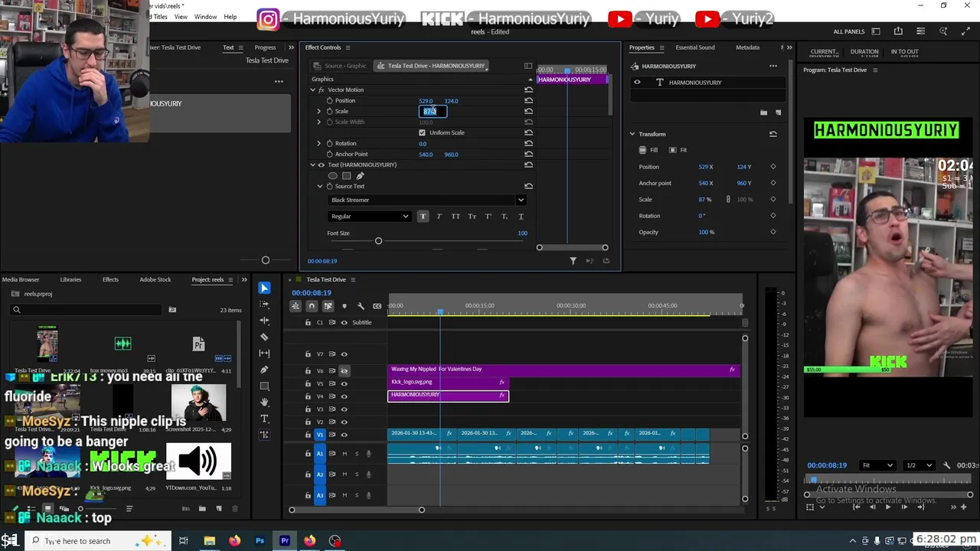Solo audio track A2
The height and width of the screenshot is (551, 980).
356,474
